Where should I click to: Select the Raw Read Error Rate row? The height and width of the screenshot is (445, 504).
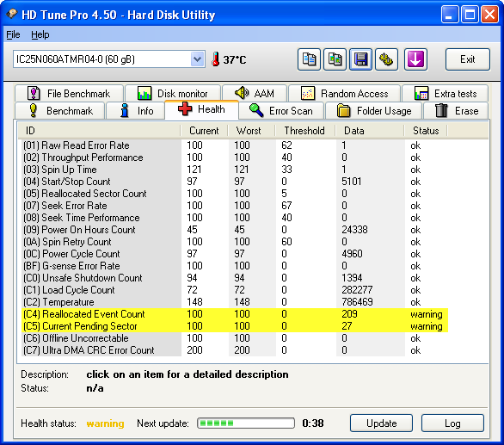pos(235,145)
